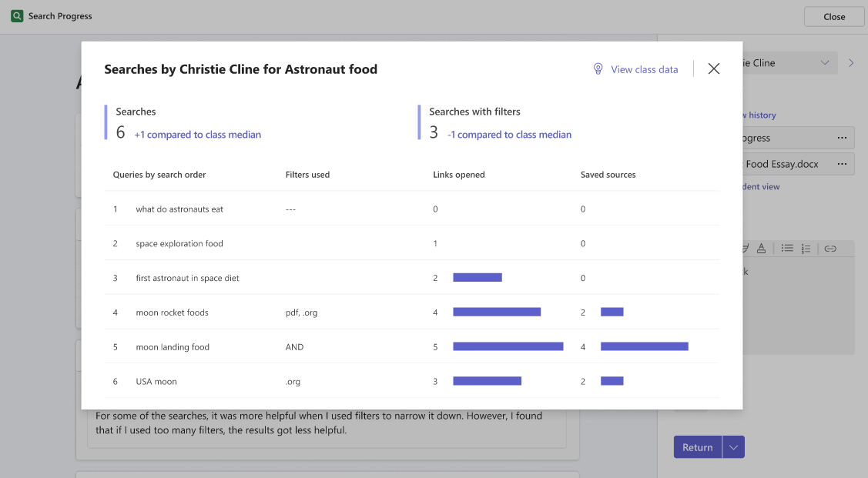The width and height of the screenshot is (868, 478).
Task: Click the Return button
Action: click(697, 447)
